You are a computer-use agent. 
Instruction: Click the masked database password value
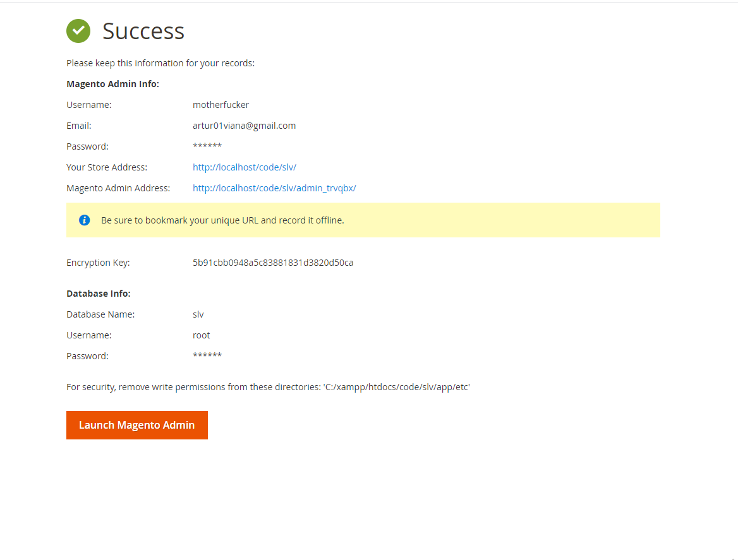click(207, 357)
